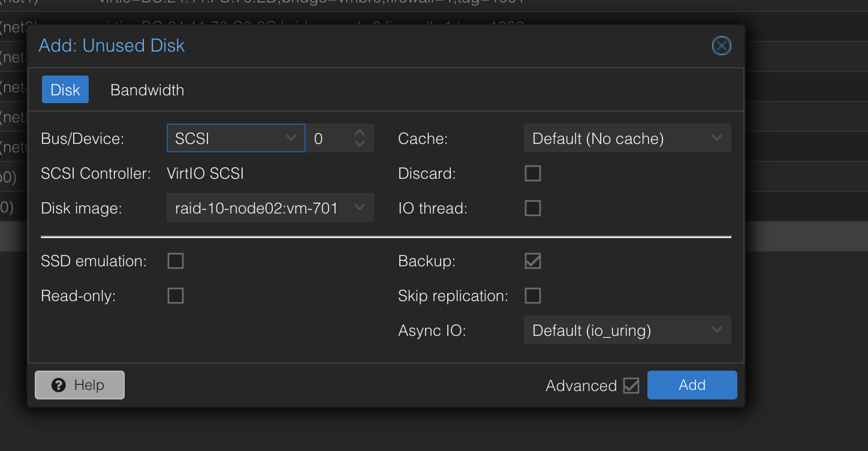Toggle the Backup checkbox
Screen dimensions: 868x451
(x=532, y=261)
